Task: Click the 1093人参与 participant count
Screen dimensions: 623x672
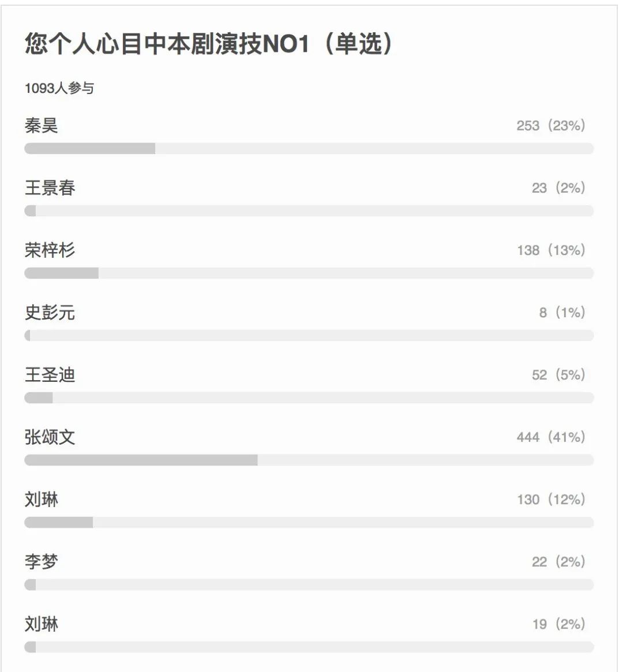Action: pyautogui.click(x=59, y=88)
